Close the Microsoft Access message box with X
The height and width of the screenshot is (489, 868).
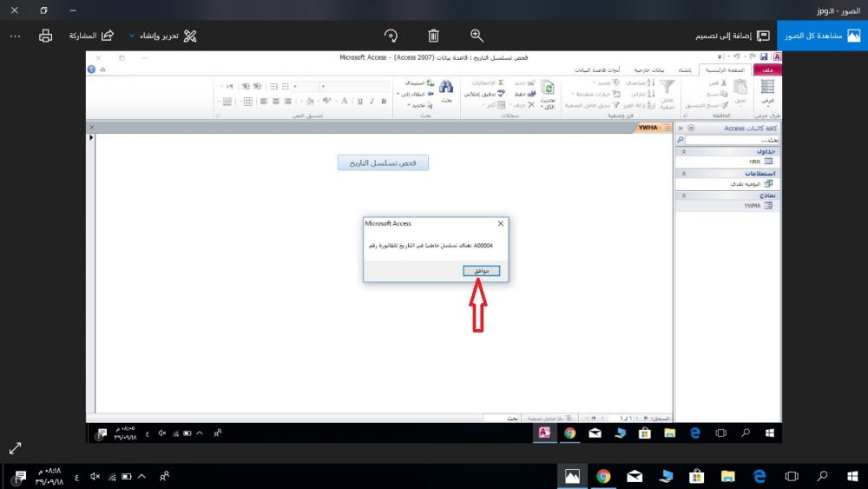click(501, 224)
